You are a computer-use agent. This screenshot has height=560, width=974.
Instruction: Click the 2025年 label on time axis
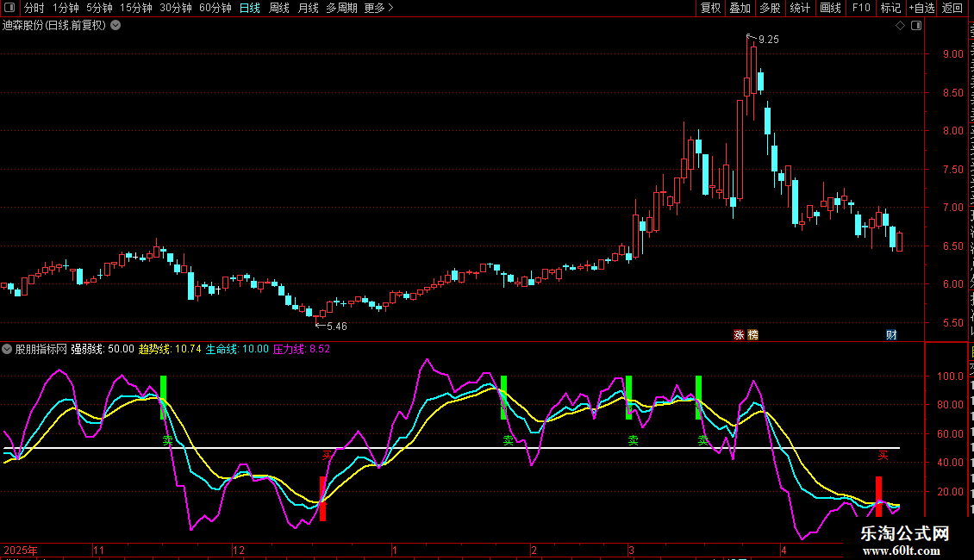pos(21,550)
